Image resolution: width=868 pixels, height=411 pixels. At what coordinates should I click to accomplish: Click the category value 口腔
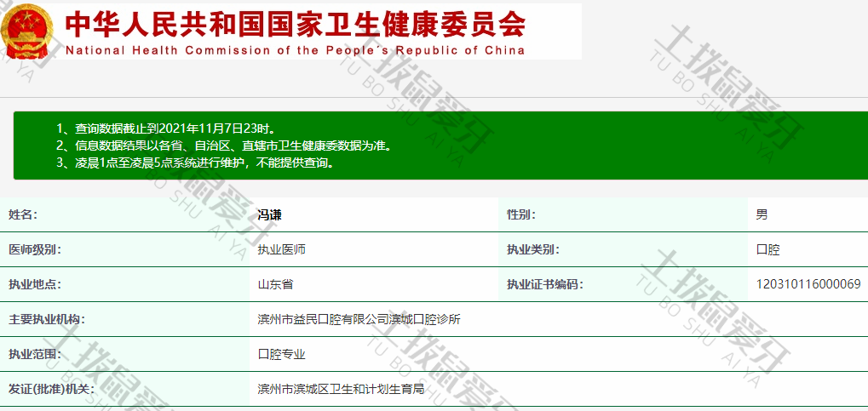pyautogui.click(x=767, y=250)
